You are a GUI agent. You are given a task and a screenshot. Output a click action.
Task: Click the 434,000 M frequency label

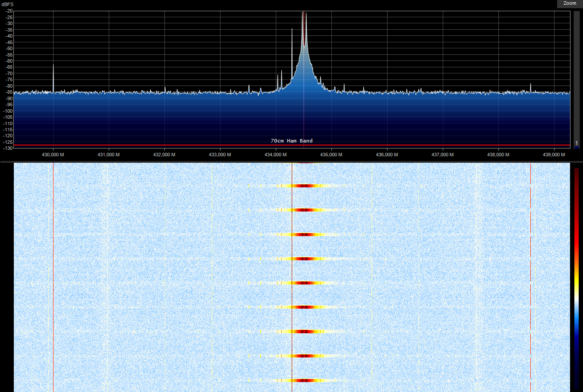[x=276, y=155]
